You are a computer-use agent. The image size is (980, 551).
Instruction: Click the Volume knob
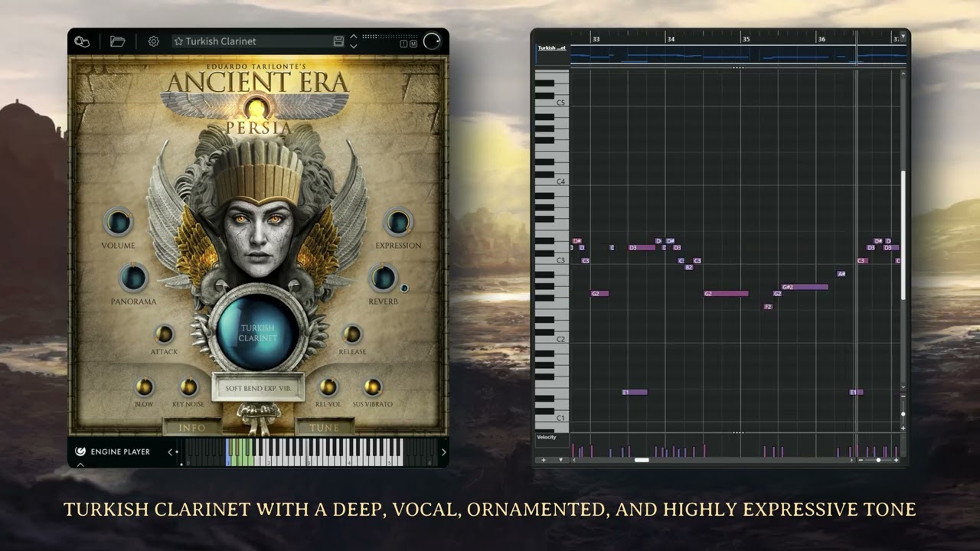point(118,223)
